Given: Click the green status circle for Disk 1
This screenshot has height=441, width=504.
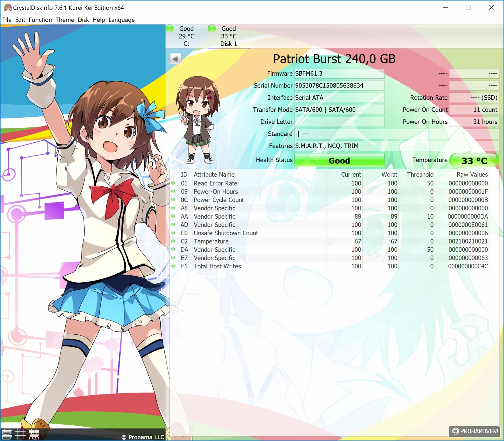Looking at the screenshot, I should pos(212,28).
